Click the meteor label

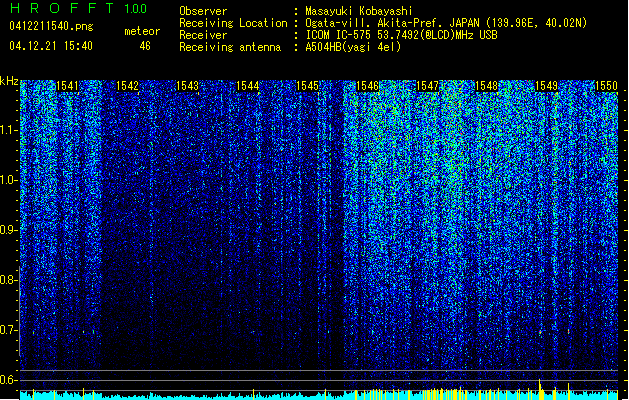tap(142, 31)
